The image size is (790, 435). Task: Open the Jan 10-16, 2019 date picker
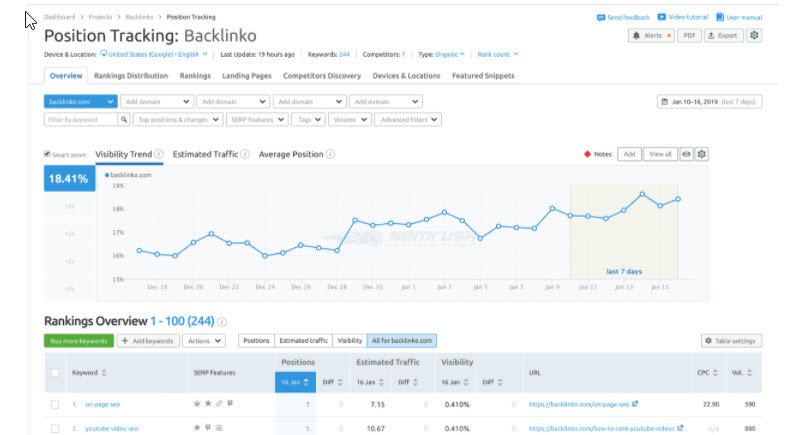click(x=709, y=101)
